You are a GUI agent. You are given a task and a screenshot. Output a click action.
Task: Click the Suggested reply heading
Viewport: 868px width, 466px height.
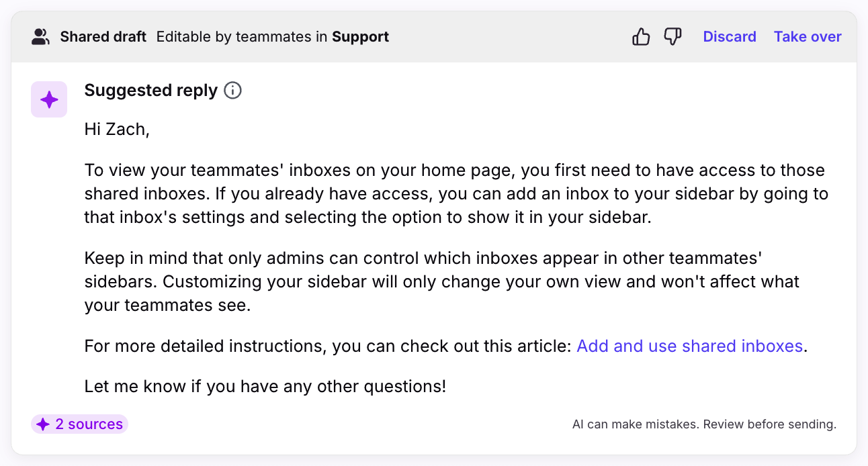click(x=151, y=91)
